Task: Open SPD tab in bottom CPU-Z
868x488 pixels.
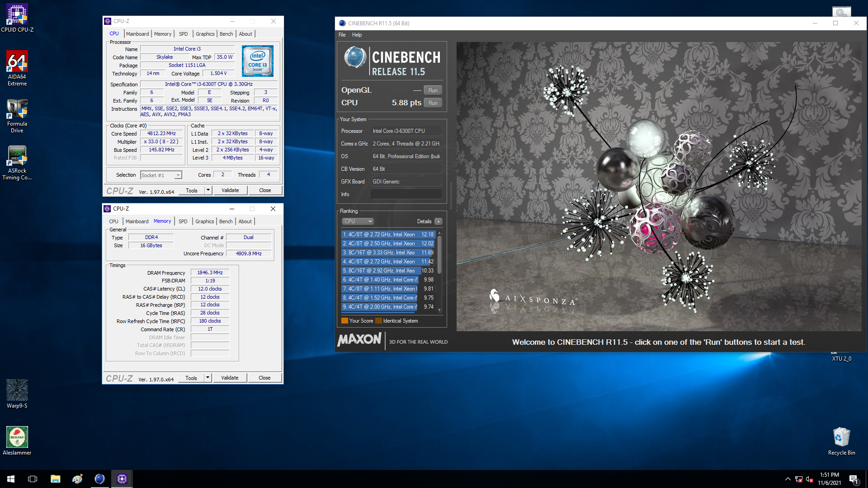Action: 183,221
